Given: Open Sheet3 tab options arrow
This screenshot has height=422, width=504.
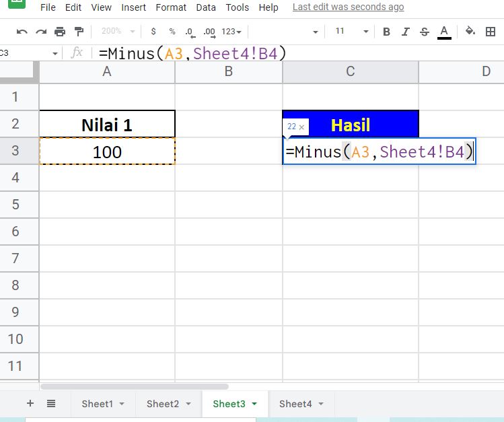Looking at the screenshot, I should 254,404.
